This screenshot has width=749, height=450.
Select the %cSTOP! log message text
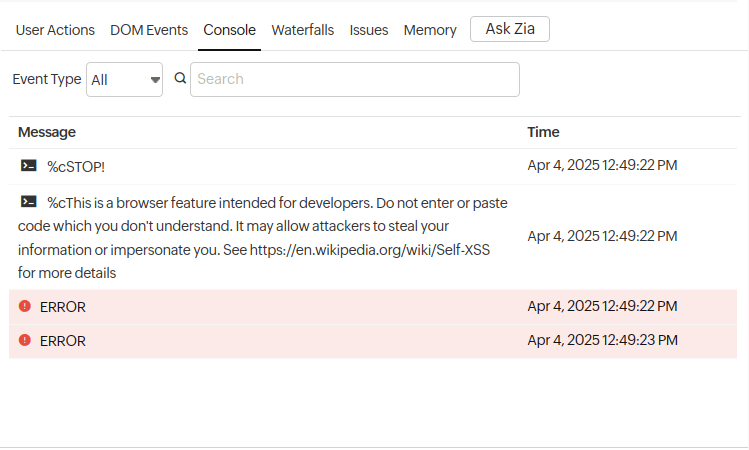pyautogui.click(x=76, y=166)
